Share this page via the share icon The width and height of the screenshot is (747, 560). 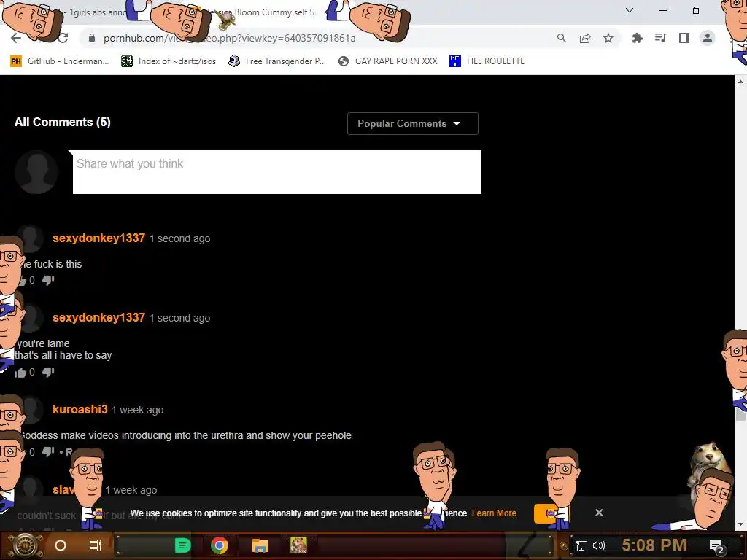click(x=585, y=38)
